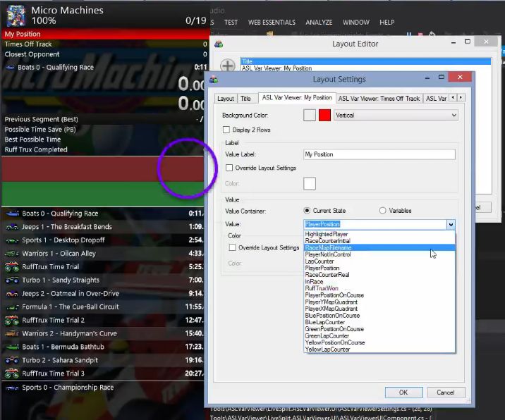
Task: Click the car icon beside Handyman's Curve
Action: pos(12,334)
